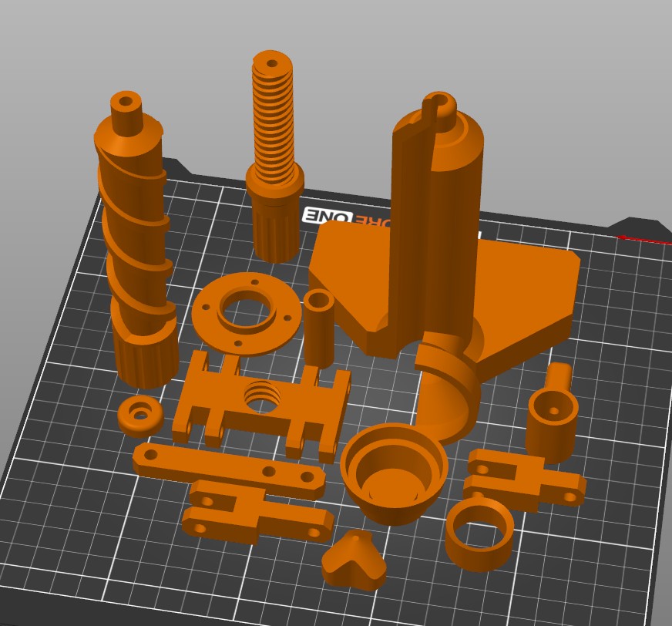Viewport: 672px width, 626px height.
Task: Select the small round washer bushing
Action: [x=140, y=416]
